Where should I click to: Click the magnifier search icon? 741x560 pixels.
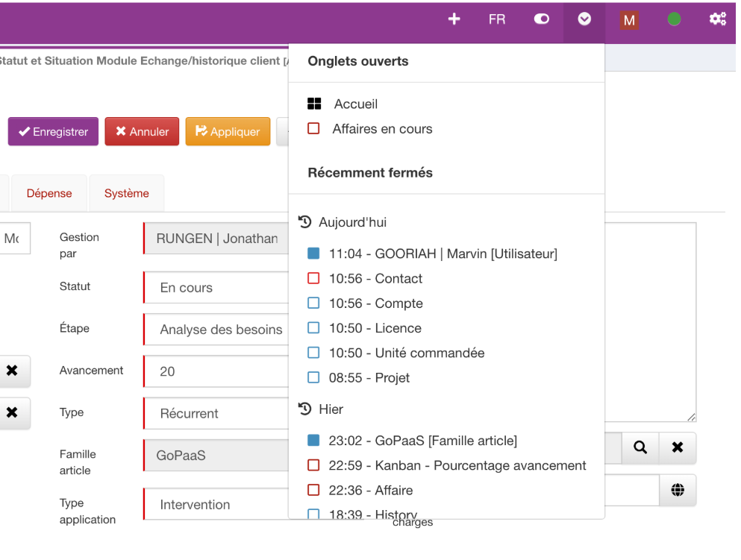point(640,447)
